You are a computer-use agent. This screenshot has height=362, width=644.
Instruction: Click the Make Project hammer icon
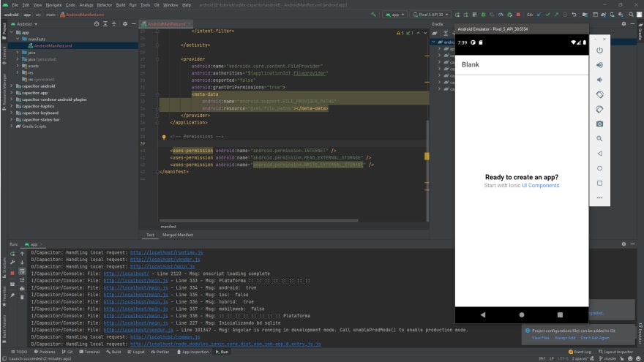click(x=373, y=15)
